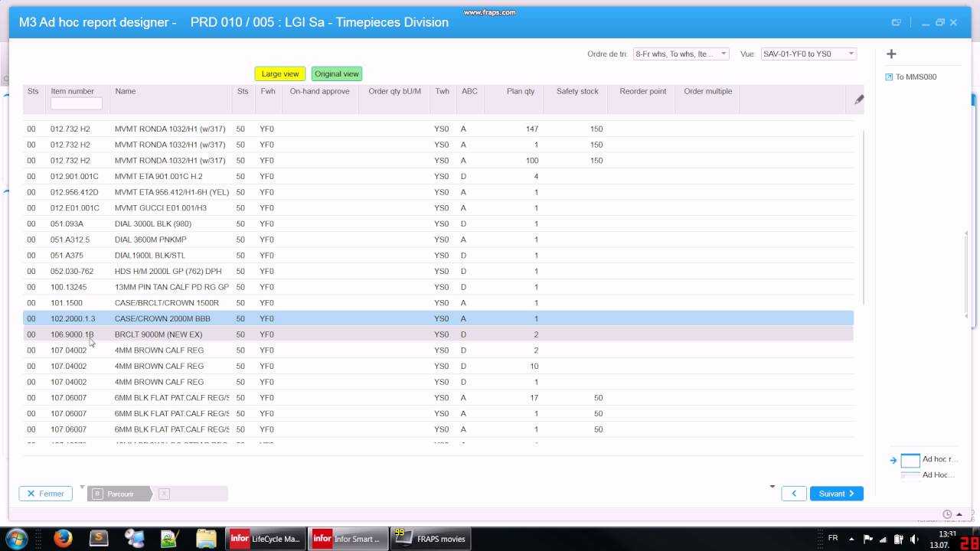Select row DIAL 3000L BLK (980)
980x551 pixels.
pos(438,223)
